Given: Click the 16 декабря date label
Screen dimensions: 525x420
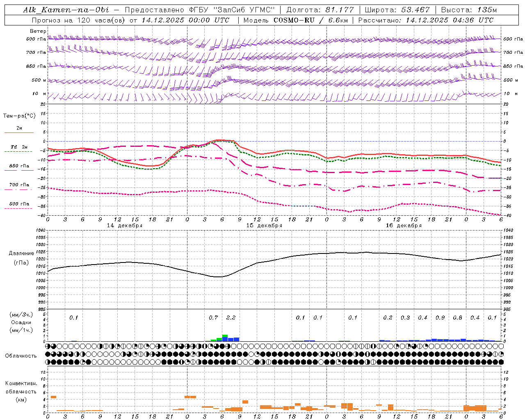Looking at the screenshot, I should click(404, 226).
